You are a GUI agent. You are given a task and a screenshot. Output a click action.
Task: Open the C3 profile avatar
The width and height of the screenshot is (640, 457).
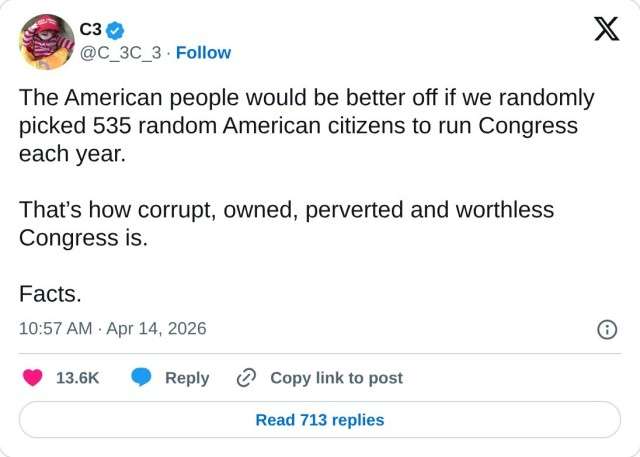43,41
